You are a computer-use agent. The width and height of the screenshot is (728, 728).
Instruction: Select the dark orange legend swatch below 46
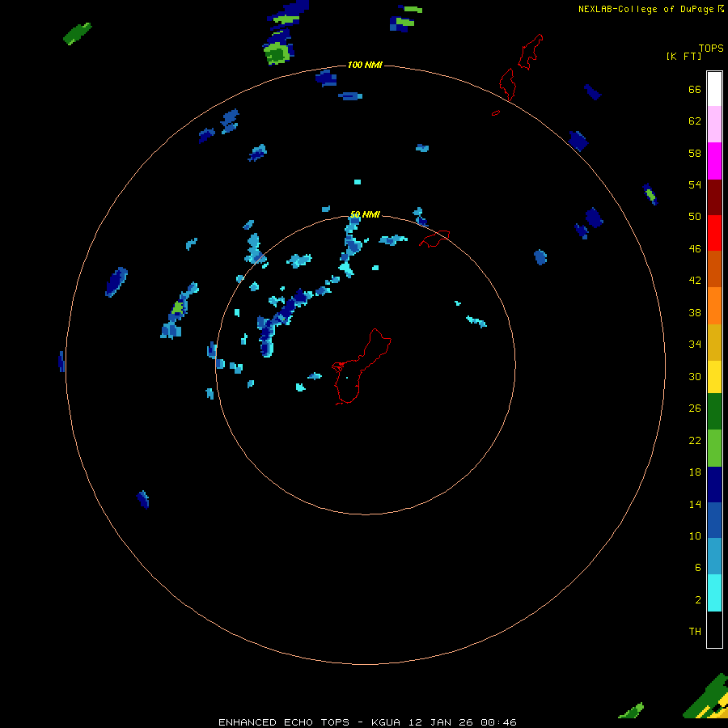click(x=714, y=269)
